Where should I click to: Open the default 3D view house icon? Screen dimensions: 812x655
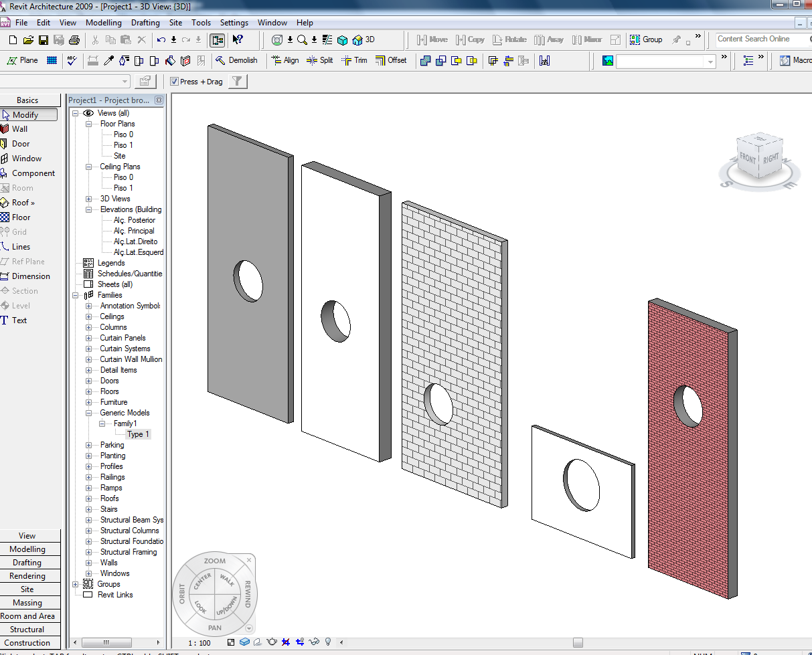tap(358, 40)
